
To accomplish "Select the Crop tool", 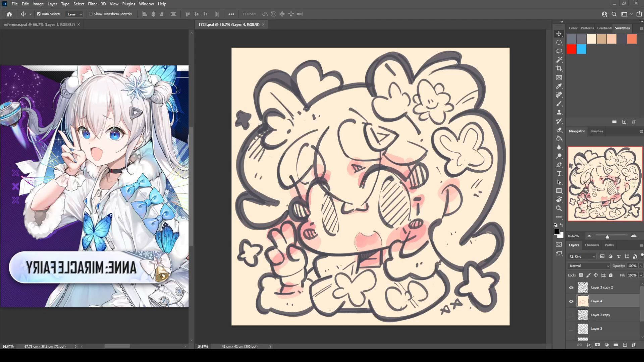I will pyautogui.click(x=559, y=68).
